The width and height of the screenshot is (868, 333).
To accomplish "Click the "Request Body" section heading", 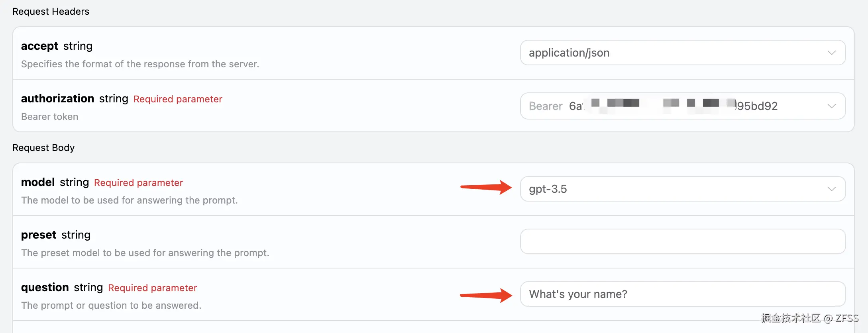I will [x=43, y=148].
